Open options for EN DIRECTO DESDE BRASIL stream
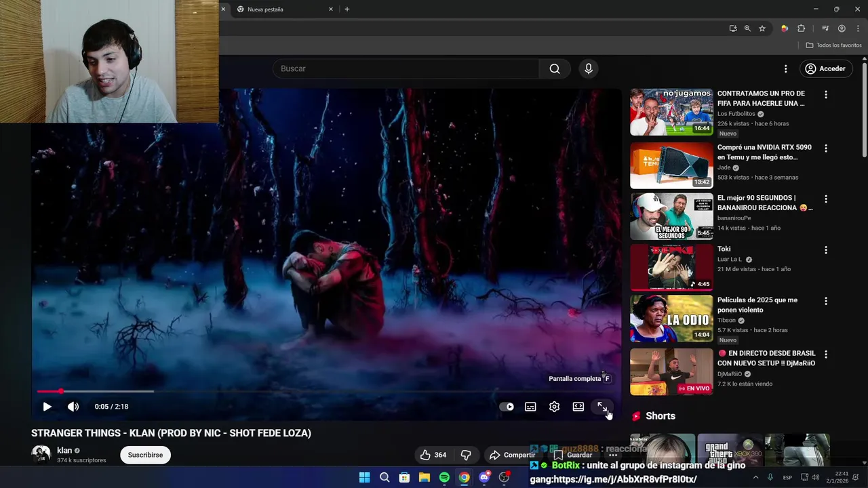 point(825,354)
